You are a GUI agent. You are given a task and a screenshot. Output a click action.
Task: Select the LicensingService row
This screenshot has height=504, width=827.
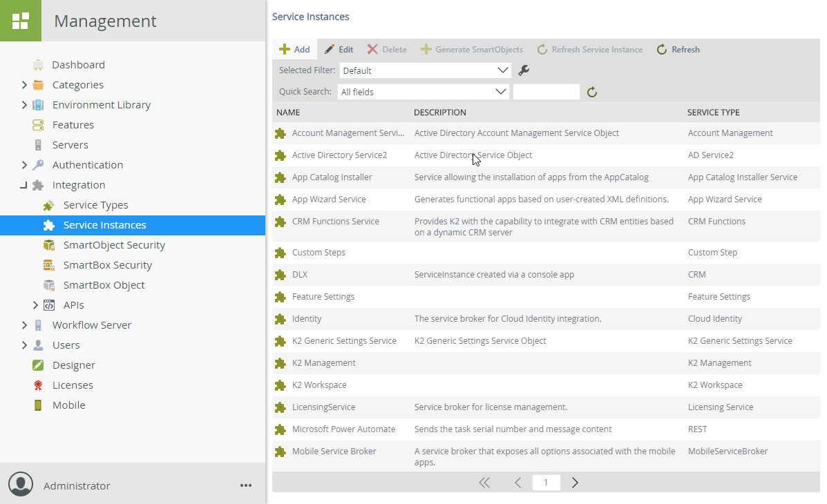pos(546,407)
